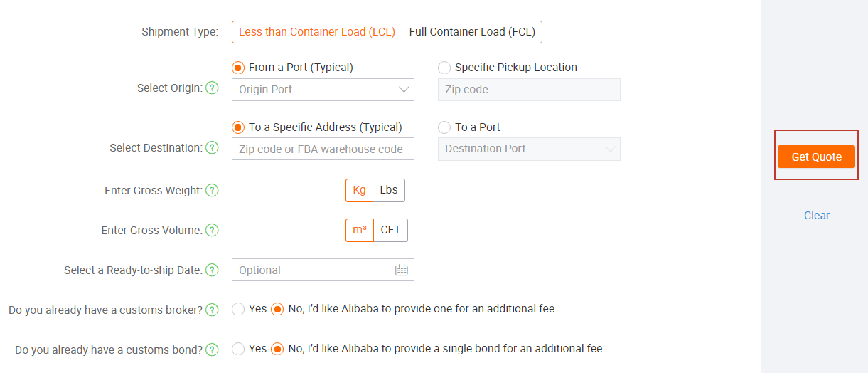Open calendar icon in ready-to-ship date field
Screen dimensions: 868x373
coord(402,270)
